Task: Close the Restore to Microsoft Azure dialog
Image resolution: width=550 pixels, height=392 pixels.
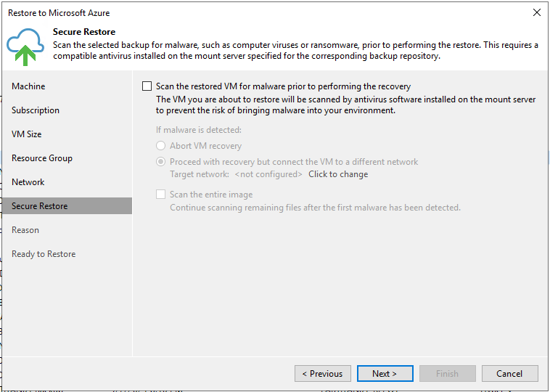Action: (537, 12)
